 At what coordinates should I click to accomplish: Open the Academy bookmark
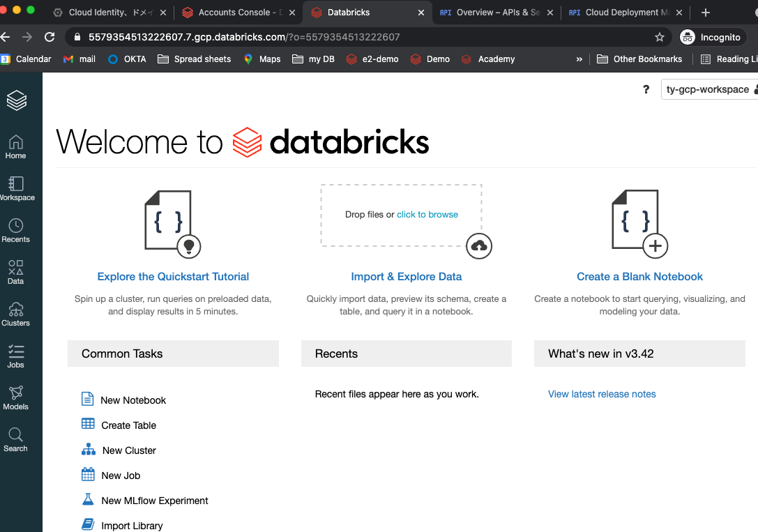[488, 59]
